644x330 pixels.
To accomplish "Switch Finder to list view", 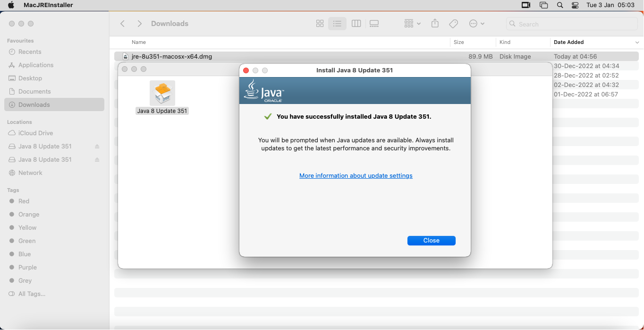I will point(337,24).
